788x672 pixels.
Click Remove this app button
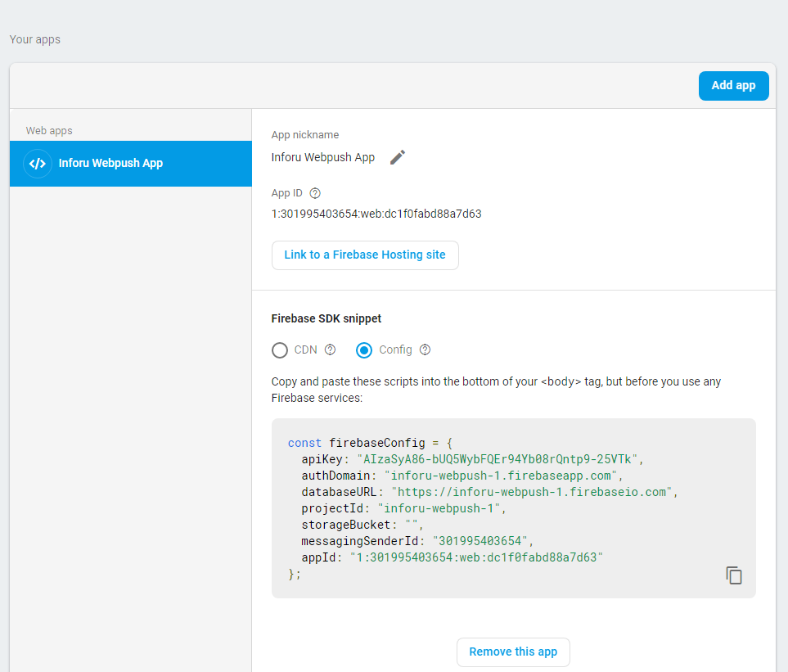click(x=513, y=652)
